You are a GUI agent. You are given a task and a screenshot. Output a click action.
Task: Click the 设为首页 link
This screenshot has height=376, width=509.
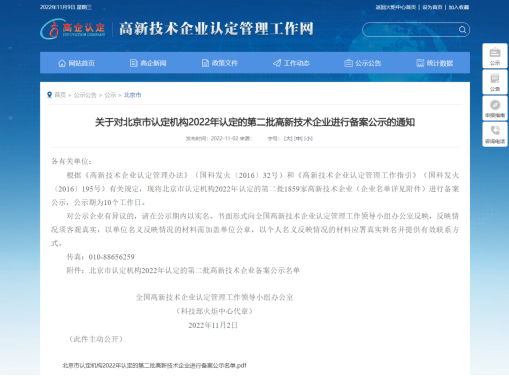click(x=432, y=7)
